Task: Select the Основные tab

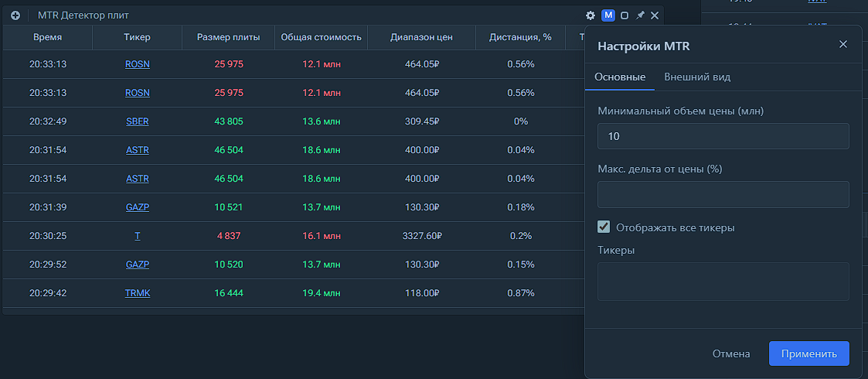Action: pos(620,77)
